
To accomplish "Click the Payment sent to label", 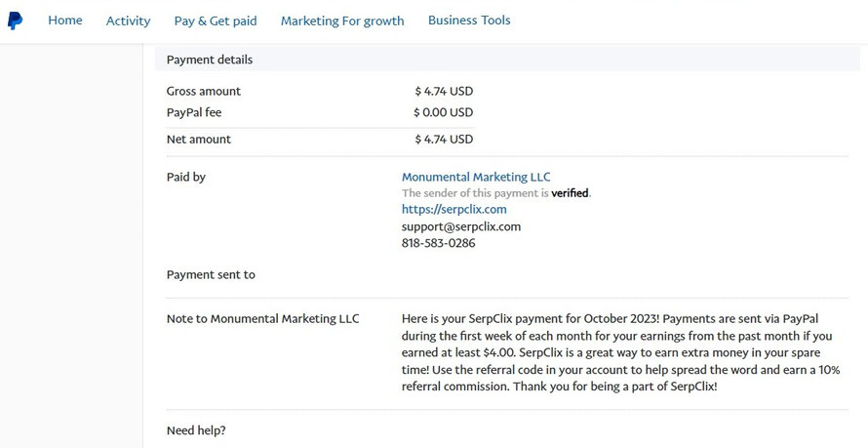I will (211, 274).
